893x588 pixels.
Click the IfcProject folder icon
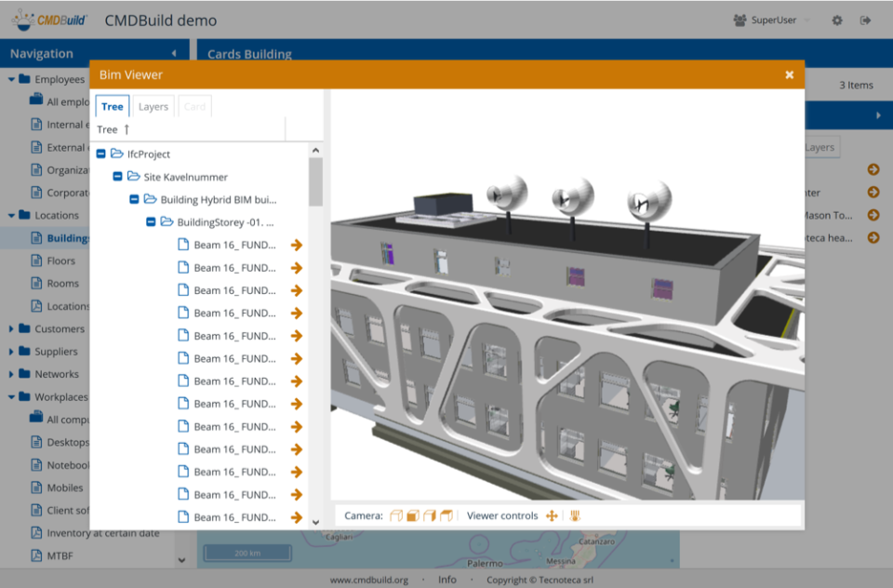117,154
